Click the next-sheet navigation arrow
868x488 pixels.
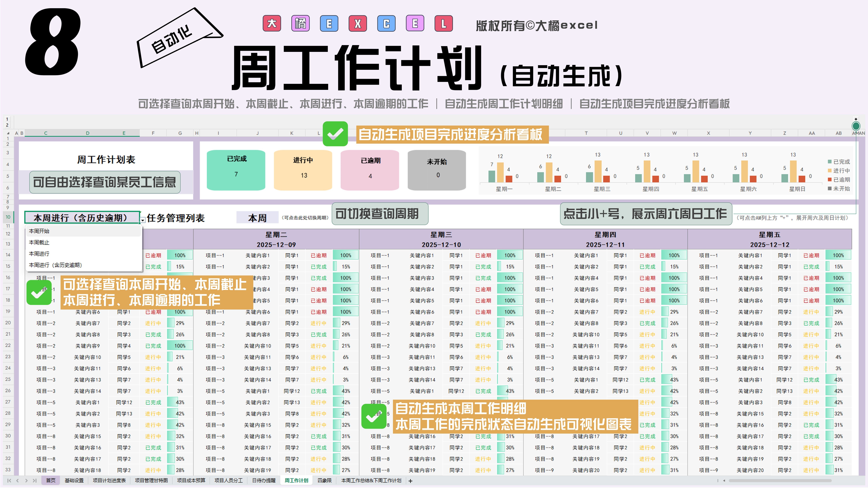tap(26, 481)
